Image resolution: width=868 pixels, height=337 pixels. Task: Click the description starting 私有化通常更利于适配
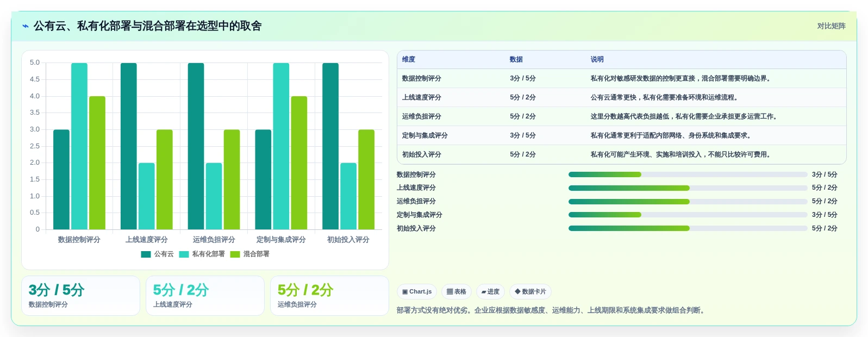click(671, 136)
